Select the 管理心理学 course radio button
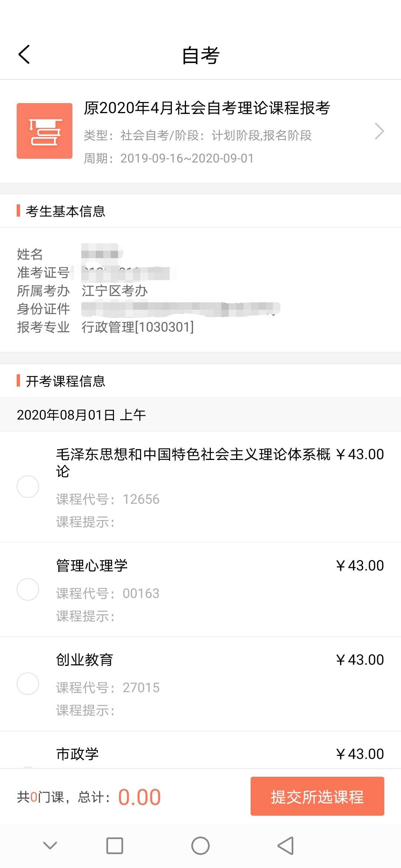This screenshot has width=401, height=868. click(28, 589)
